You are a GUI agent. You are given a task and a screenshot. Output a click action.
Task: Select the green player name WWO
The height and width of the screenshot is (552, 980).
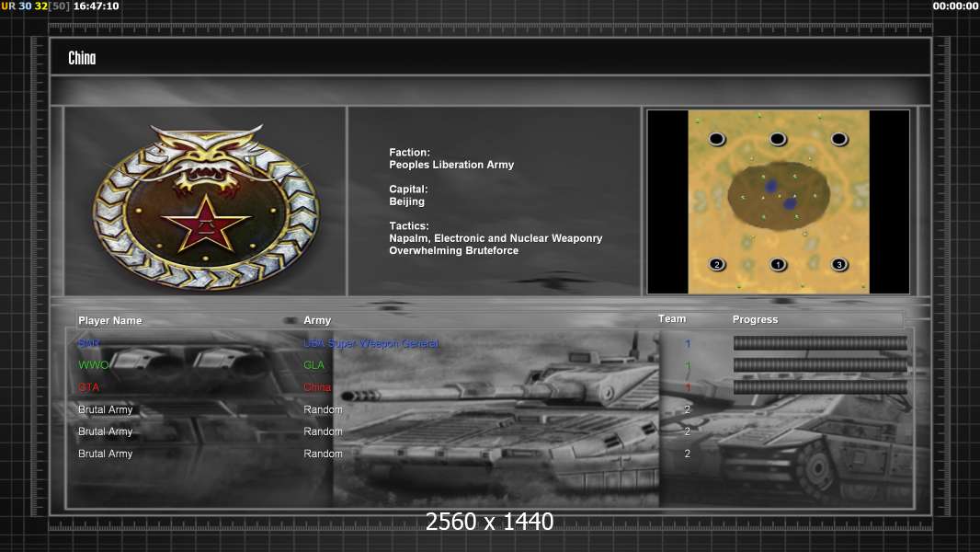(93, 365)
